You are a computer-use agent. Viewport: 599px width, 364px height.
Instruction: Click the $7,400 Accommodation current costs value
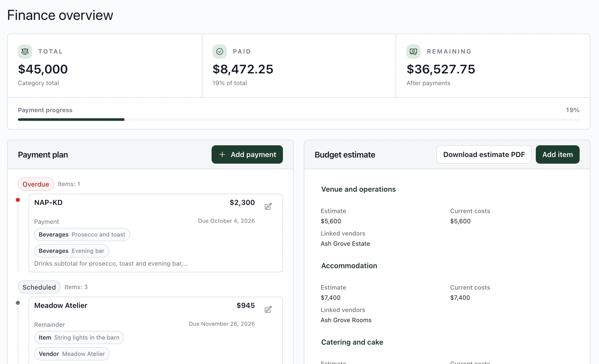click(x=460, y=298)
